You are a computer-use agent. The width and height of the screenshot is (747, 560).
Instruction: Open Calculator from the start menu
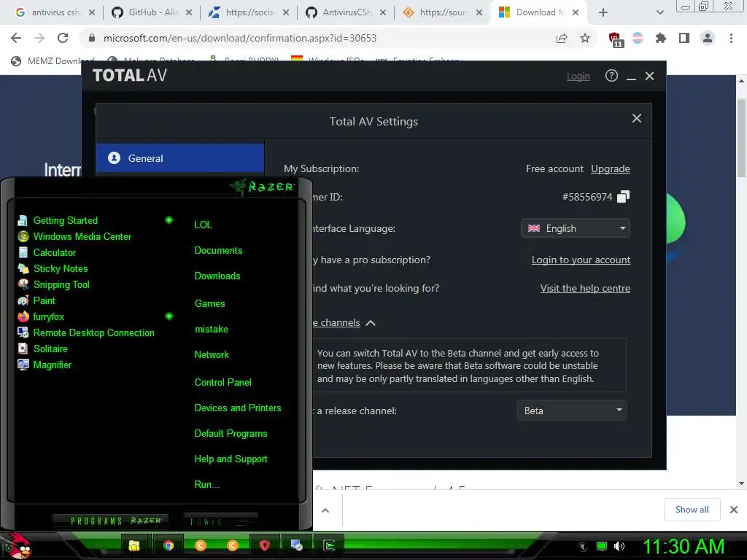point(54,253)
